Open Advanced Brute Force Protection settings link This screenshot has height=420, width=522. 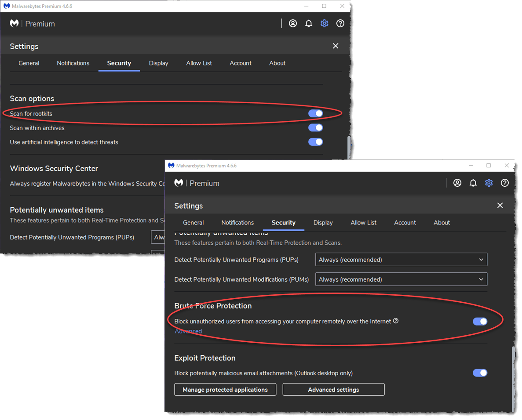(188, 331)
